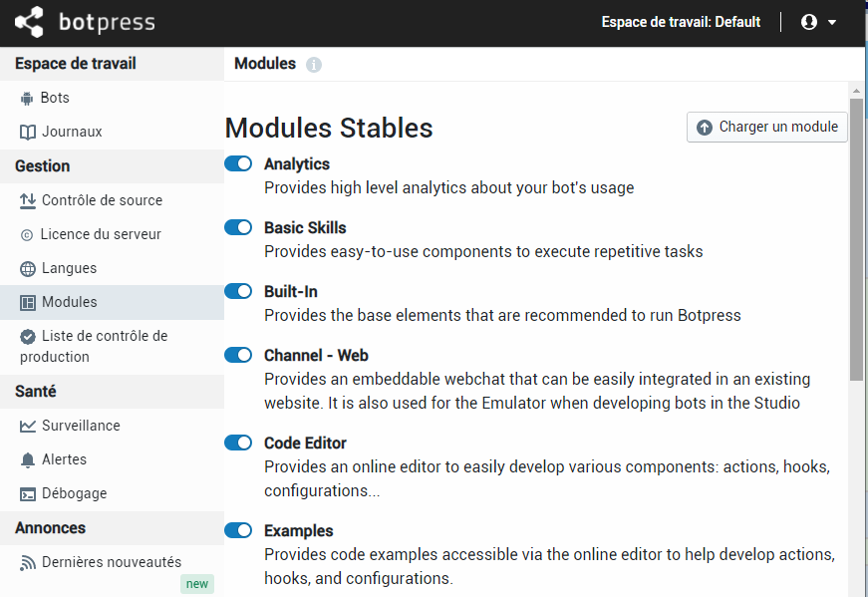Click the Bots android icon
Viewport: 868px width, 597px height.
27,99
